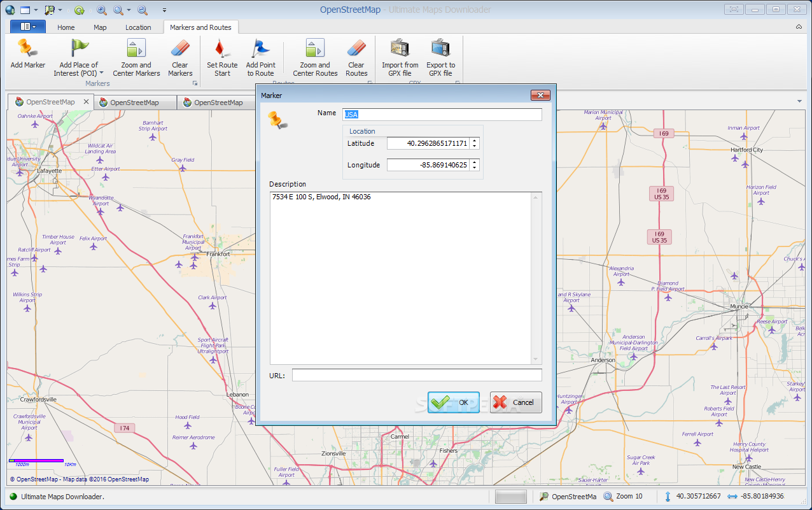Click the I 74 highway shield on map
Viewport: 812px width, 510px height.
[x=125, y=428]
